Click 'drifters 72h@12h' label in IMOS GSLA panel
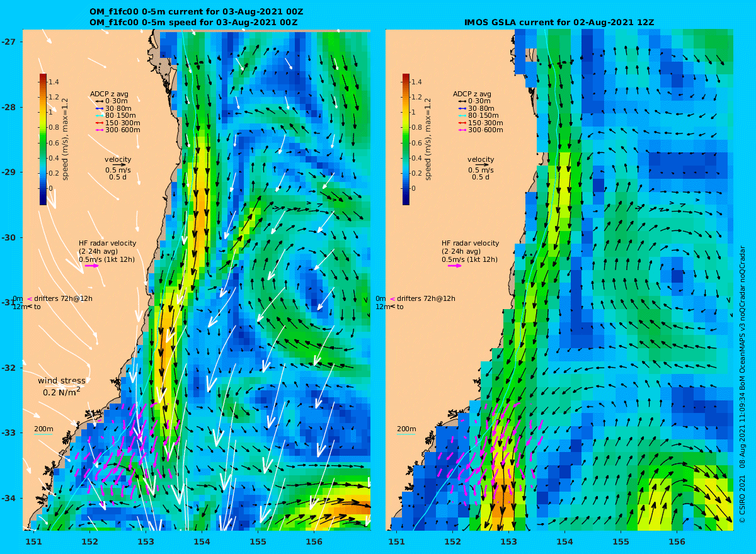This screenshot has height=554, width=756. 427,298
